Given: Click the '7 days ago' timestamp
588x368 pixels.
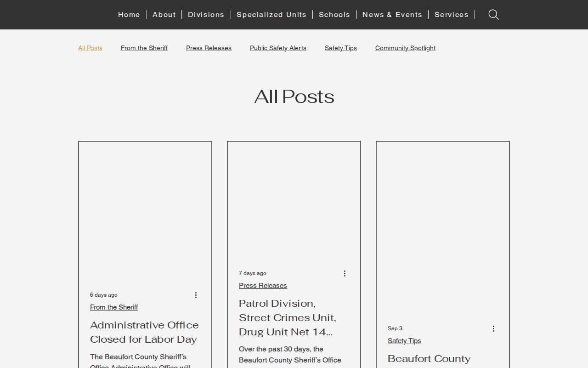Looking at the screenshot, I should point(253,273).
